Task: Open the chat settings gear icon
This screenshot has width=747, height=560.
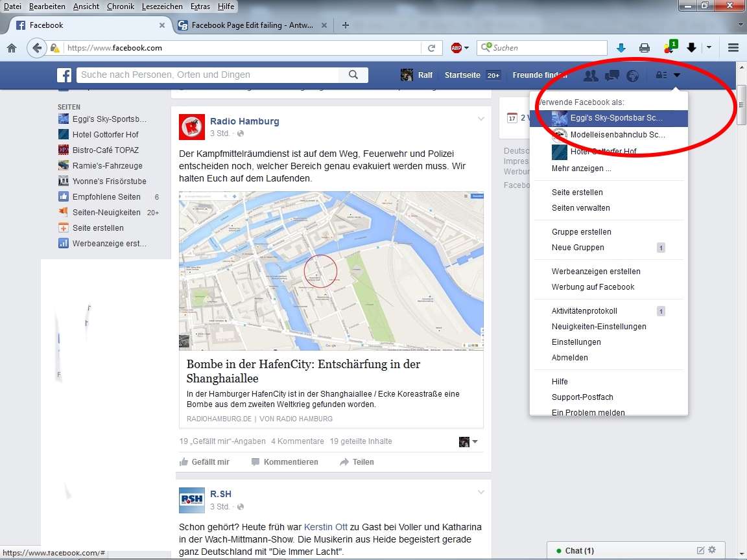Action: point(712,550)
